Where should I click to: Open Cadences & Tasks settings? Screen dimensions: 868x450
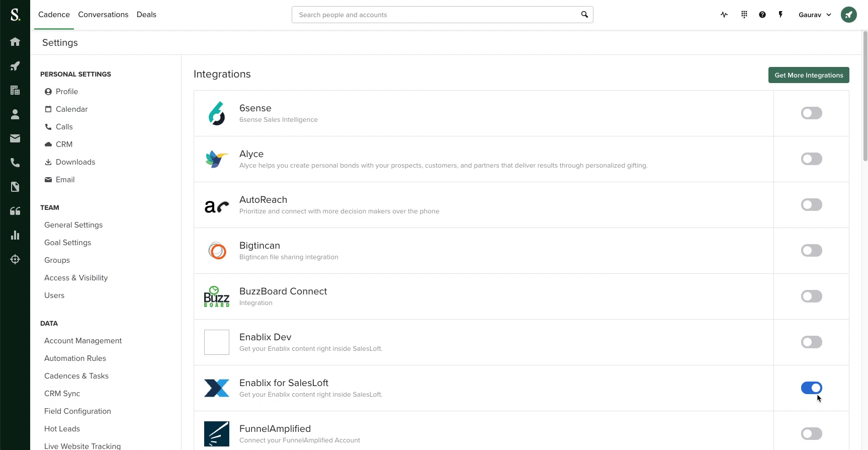pyautogui.click(x=76, y=376)
